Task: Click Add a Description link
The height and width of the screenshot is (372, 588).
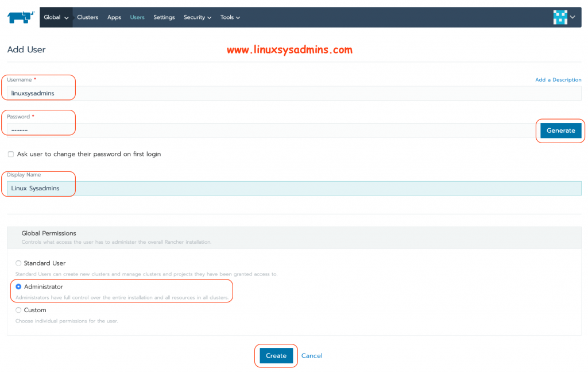Action: pos(558,79)
